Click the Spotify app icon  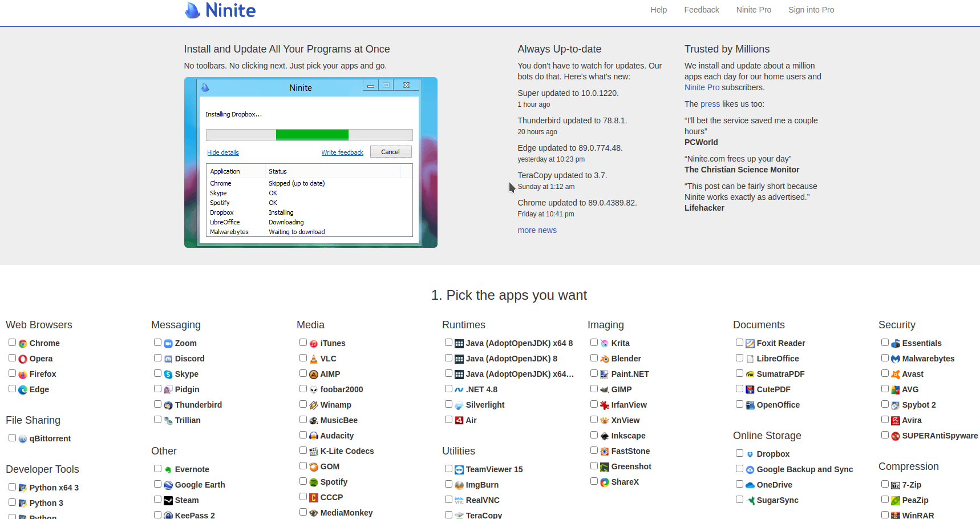tap(314, 482)
